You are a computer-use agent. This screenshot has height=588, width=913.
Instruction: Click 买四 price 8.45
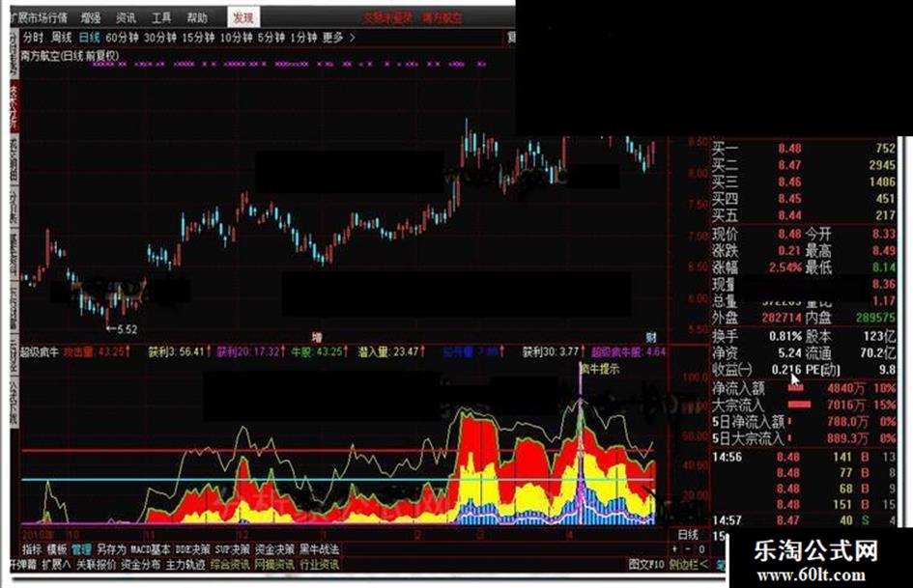coord(789,199)
